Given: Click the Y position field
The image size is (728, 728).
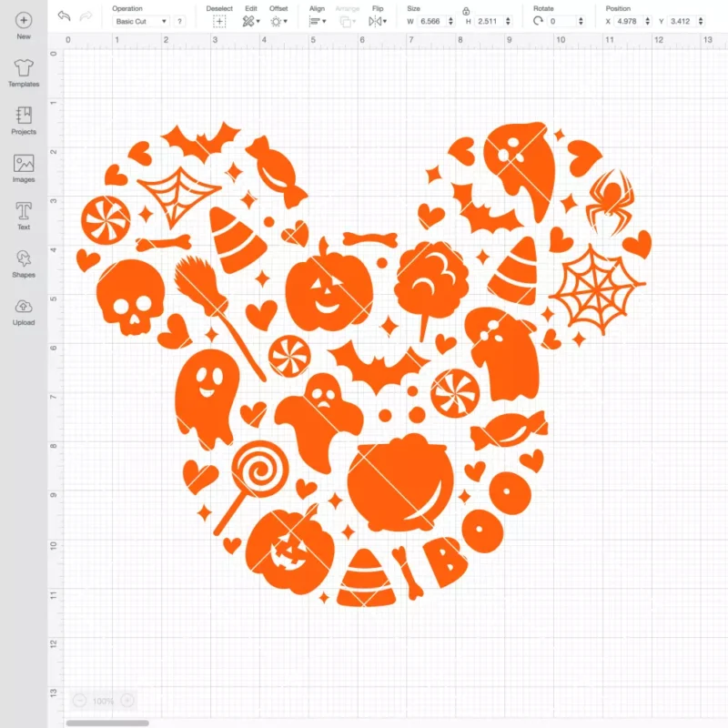Looking at the screenshot, I should click(x=682, y=21).
